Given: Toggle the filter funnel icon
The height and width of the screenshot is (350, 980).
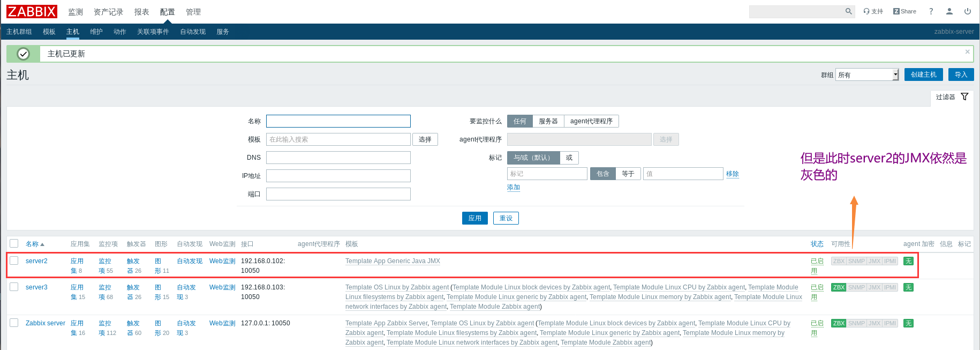Looking at the screenshot, I should point(964,96).
